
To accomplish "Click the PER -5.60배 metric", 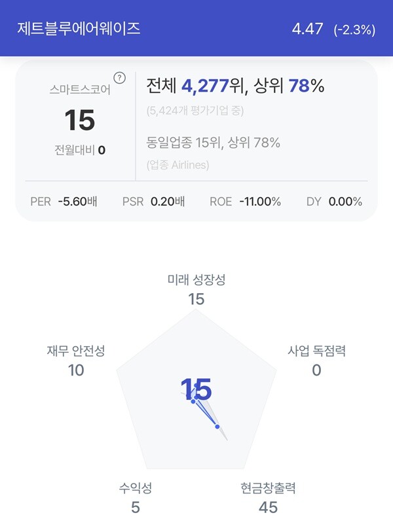I will coord(64,202).
